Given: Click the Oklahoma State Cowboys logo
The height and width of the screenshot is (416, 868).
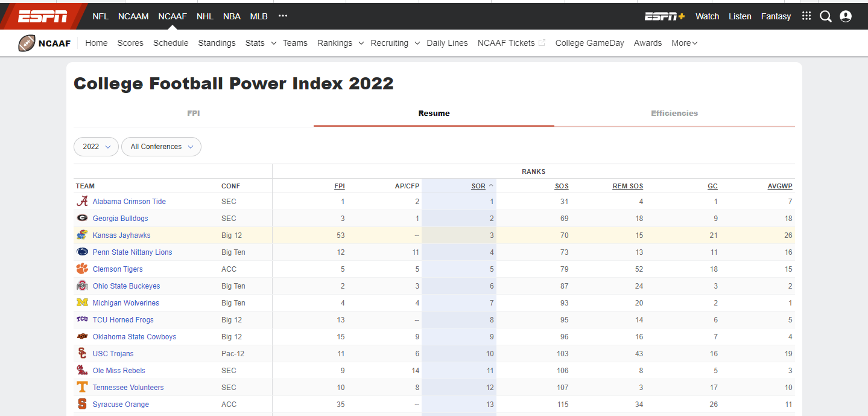Looking at the screenshot, I should [82, 337].
